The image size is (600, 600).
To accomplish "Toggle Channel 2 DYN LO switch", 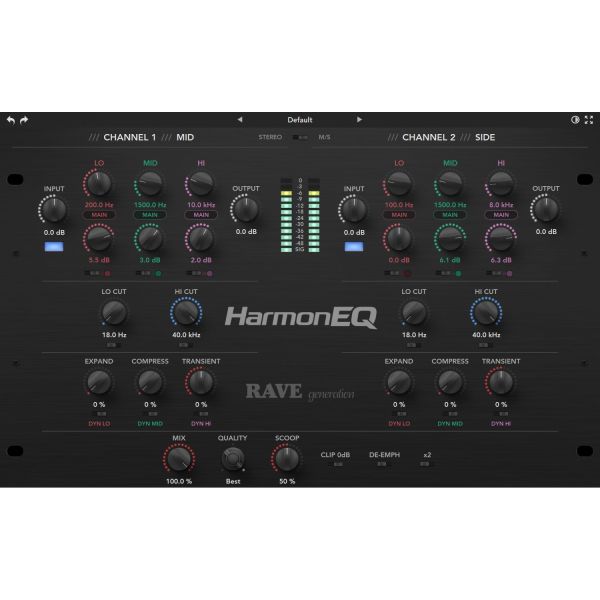I will (x=399, y=414).
